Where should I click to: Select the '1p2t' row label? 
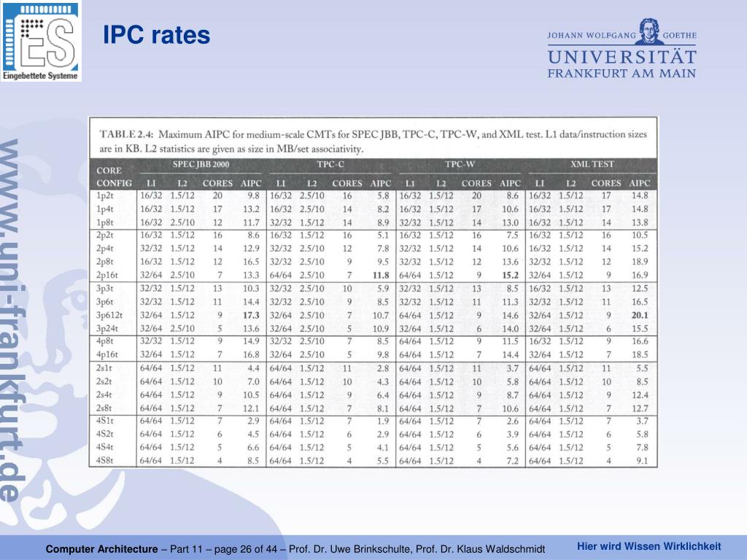[105, 195]
